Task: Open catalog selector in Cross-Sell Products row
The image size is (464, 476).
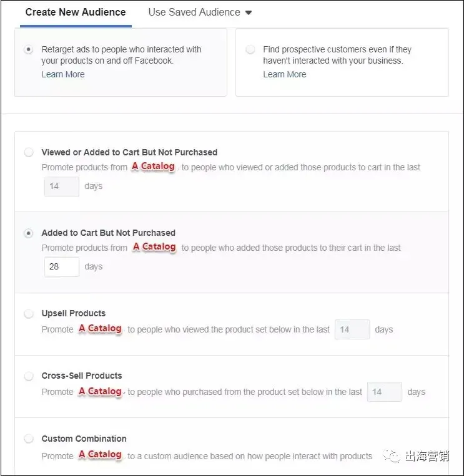Action: coord(101,391)
